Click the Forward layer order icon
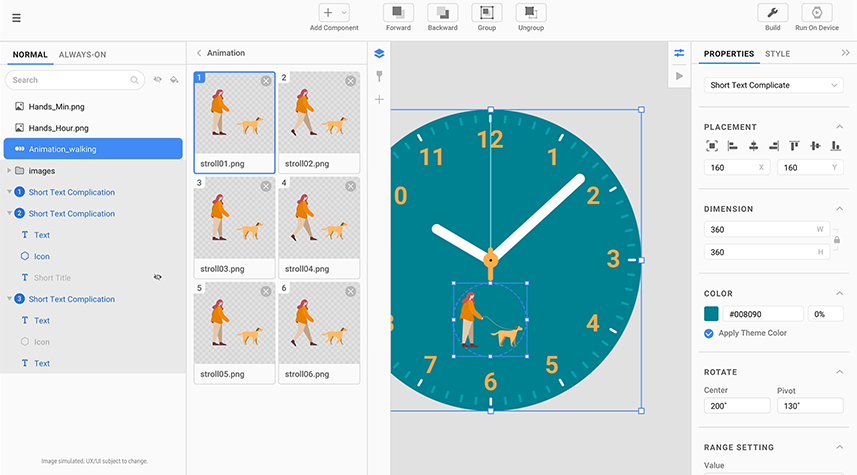857x475 pixels. (x=398, y=13)
